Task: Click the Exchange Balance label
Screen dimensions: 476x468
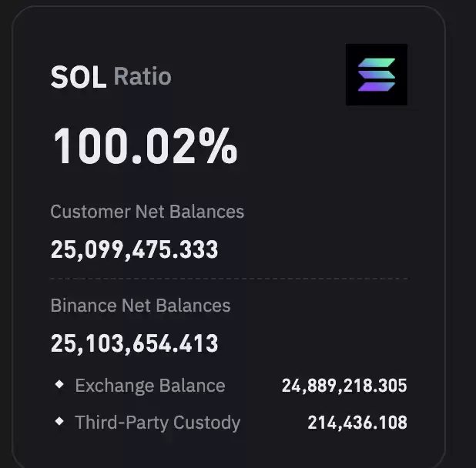Action: coord(150,386)
